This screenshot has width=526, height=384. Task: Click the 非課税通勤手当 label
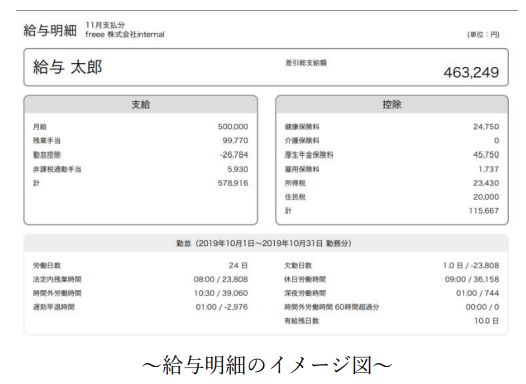[x=57, y=169]
